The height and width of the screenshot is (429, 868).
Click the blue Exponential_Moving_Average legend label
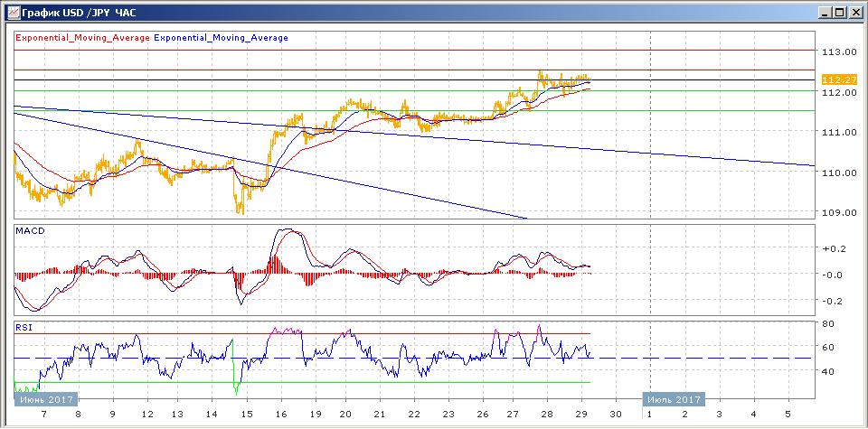coord(222,38)
